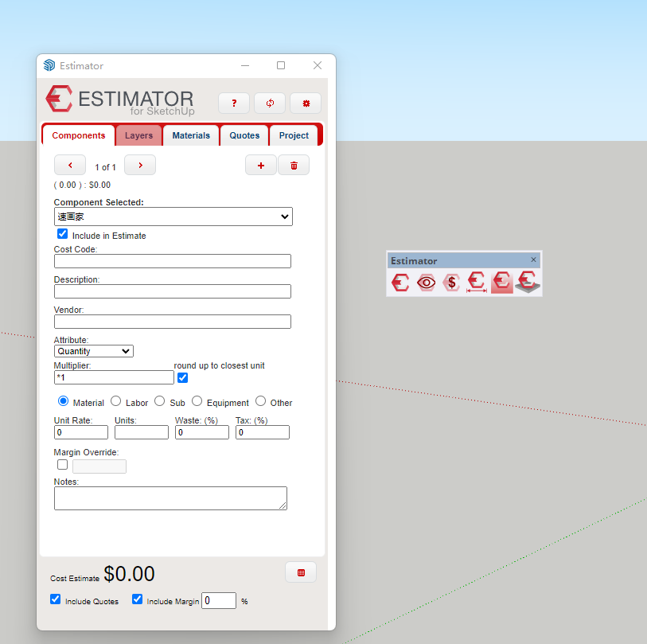Open the Attribute dropdown set to Quantity
Screen dimensions: 647x644
pos(94,351)
